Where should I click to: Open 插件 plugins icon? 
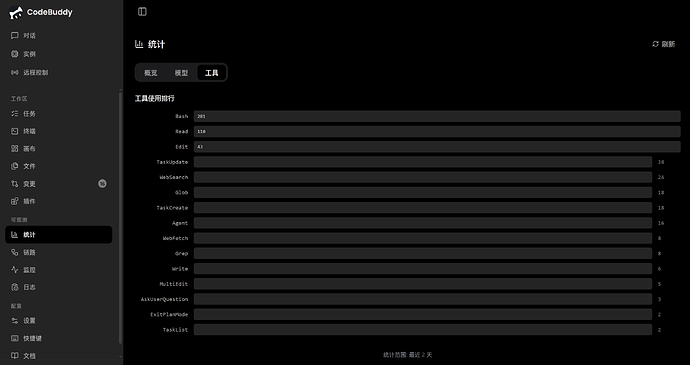(x=15, y=201)
